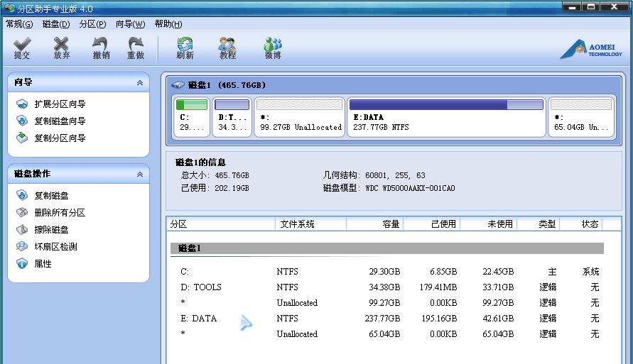Click the 提交 (Apply) checkmark icon

coord(22,44)
